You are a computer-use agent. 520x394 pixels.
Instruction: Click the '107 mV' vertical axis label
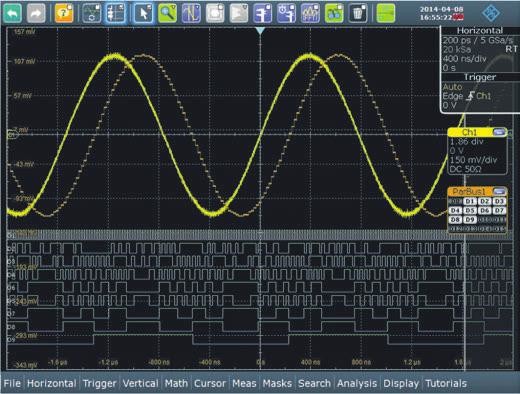(x=24, y=61)
